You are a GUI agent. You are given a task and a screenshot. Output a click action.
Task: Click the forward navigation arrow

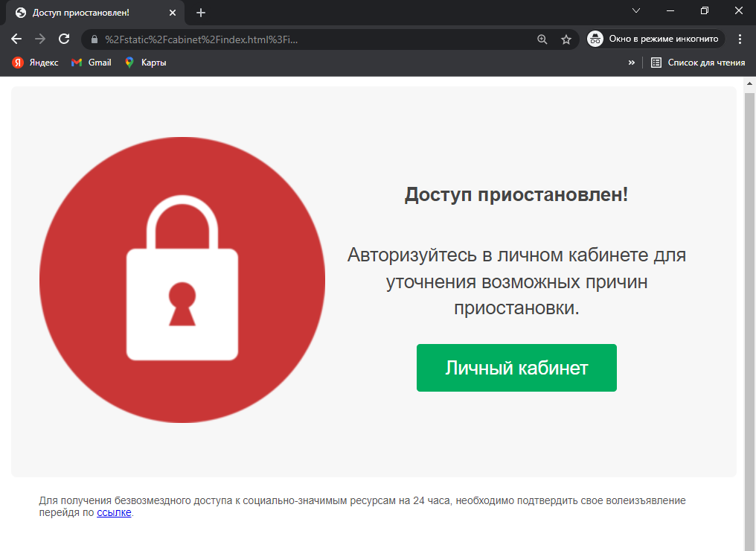click(40, 39)
